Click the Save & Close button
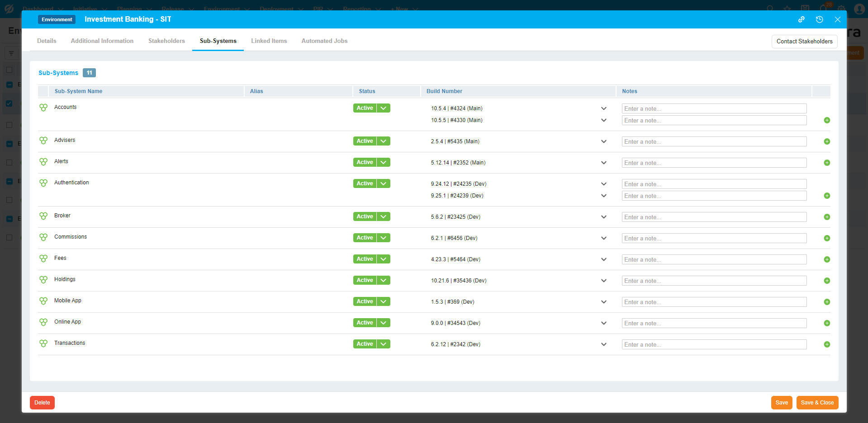Screen dimensions: 868x423 (x=817, y=403)
